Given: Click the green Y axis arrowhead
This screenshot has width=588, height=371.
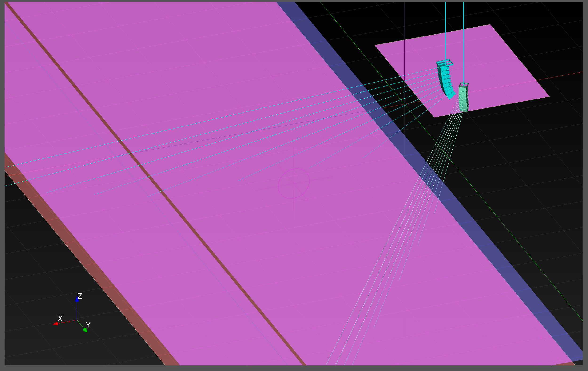Looking at the screenshot, I should click(85, 330).
